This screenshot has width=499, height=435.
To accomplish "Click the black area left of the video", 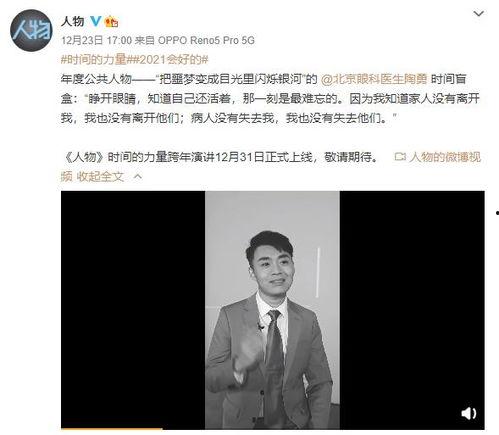I will coord(133,310).
